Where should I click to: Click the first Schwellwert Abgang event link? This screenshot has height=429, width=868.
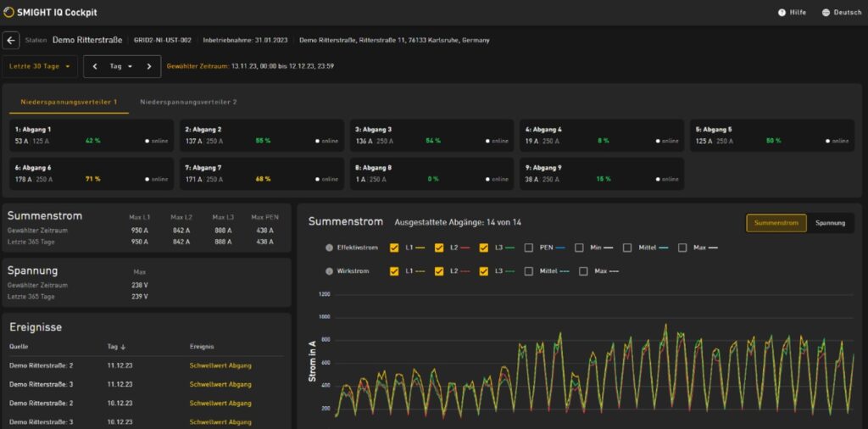tap(220, 366)
